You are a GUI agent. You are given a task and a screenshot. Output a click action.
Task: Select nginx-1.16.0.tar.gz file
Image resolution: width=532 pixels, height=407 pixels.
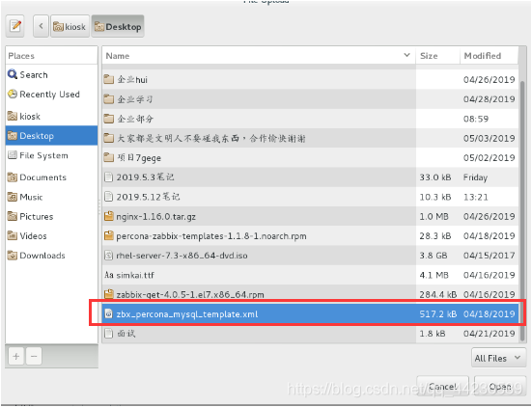tap(310, 216)
